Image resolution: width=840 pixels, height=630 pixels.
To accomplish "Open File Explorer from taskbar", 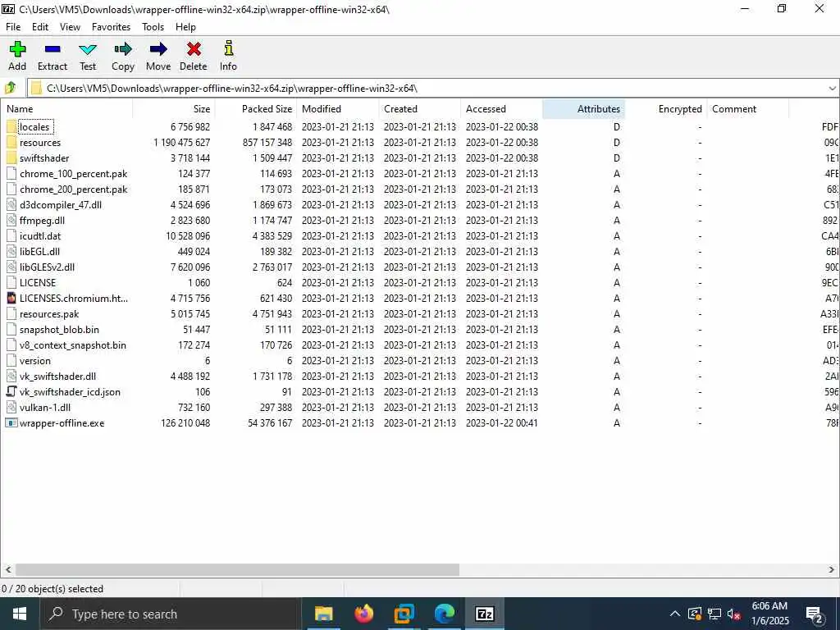I will click(323, 614).
